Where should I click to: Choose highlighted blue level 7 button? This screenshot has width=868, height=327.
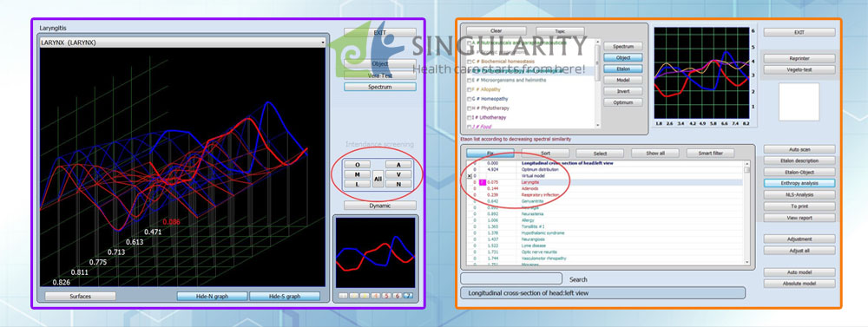tap(408, 296)
